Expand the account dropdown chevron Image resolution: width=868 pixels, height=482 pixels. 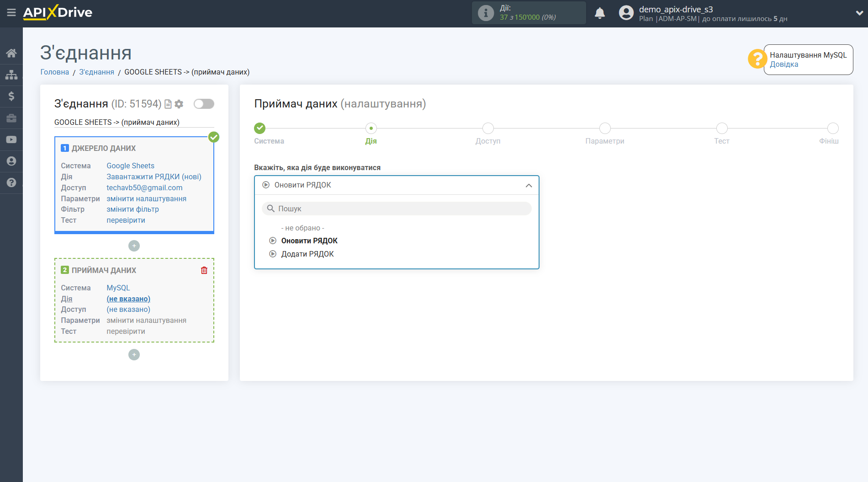[x=859, y=13]
